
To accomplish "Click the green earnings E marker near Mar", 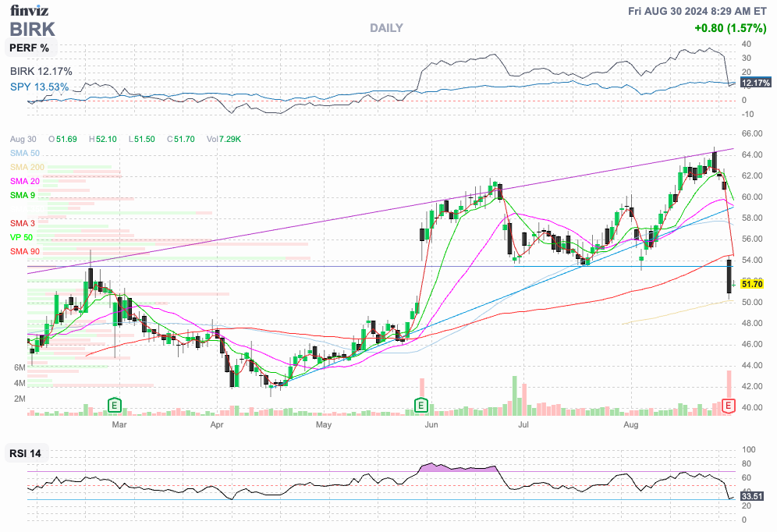I will (115, 406).
